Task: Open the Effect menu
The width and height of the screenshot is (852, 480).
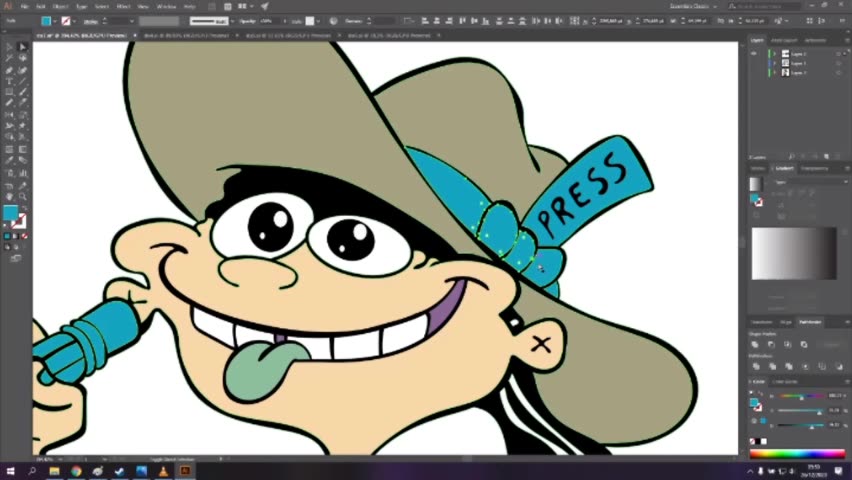Action: 123,7
